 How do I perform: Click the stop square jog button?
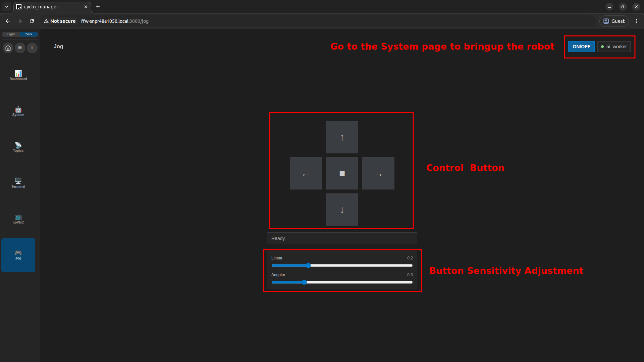tap(342, 173)
